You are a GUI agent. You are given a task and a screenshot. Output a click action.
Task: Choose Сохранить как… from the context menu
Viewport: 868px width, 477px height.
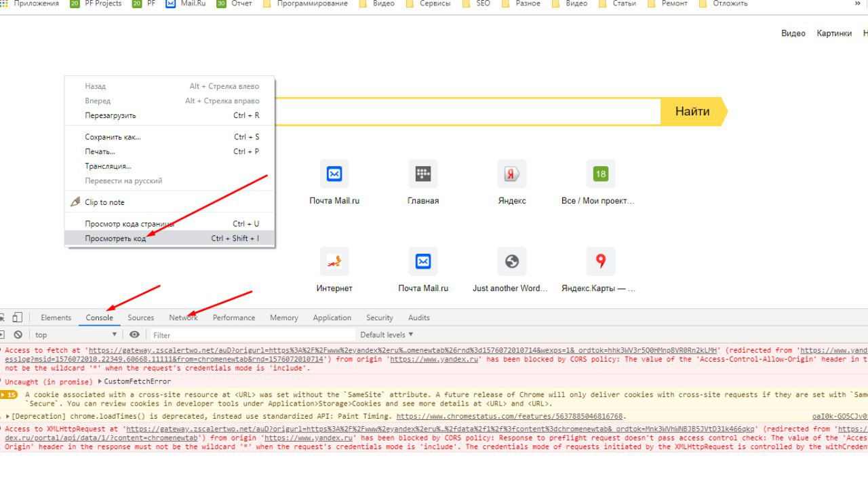click(170, 137)
